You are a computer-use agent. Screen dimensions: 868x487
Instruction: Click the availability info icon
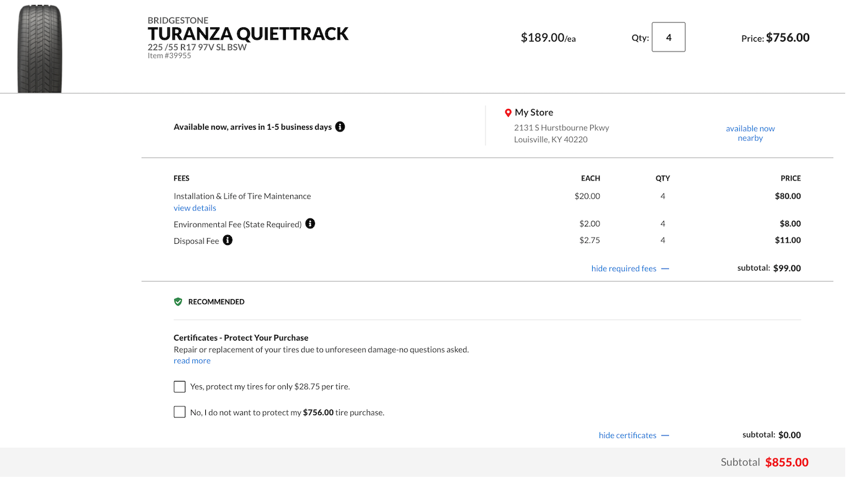coord(340,127)
